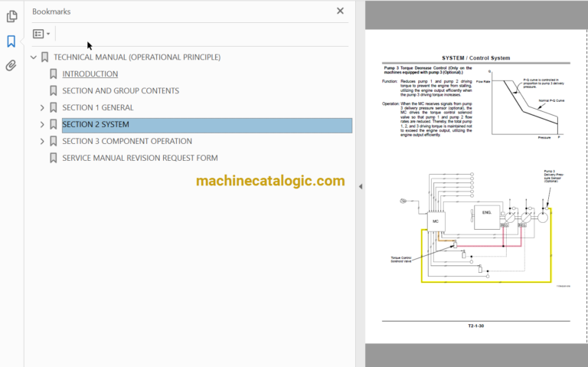This screenshot has width=588, height=367.
Task: Click bookmark icon beside SECTION AND GROUP CONTENTS
Action: click(54, 91)
